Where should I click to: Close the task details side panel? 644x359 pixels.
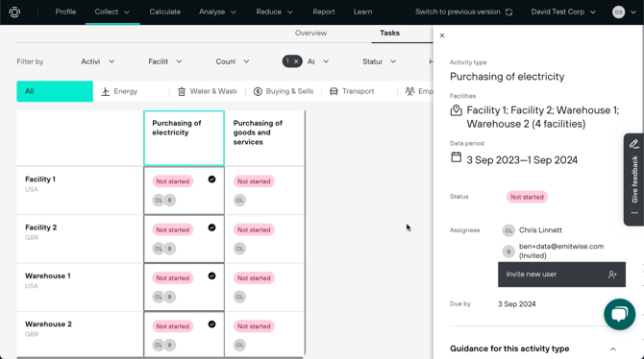[x=442, y=36]
